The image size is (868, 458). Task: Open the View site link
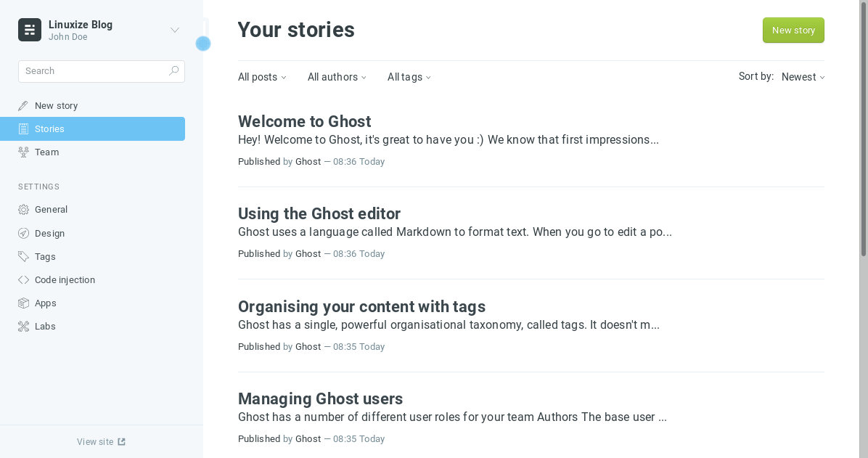102,442
